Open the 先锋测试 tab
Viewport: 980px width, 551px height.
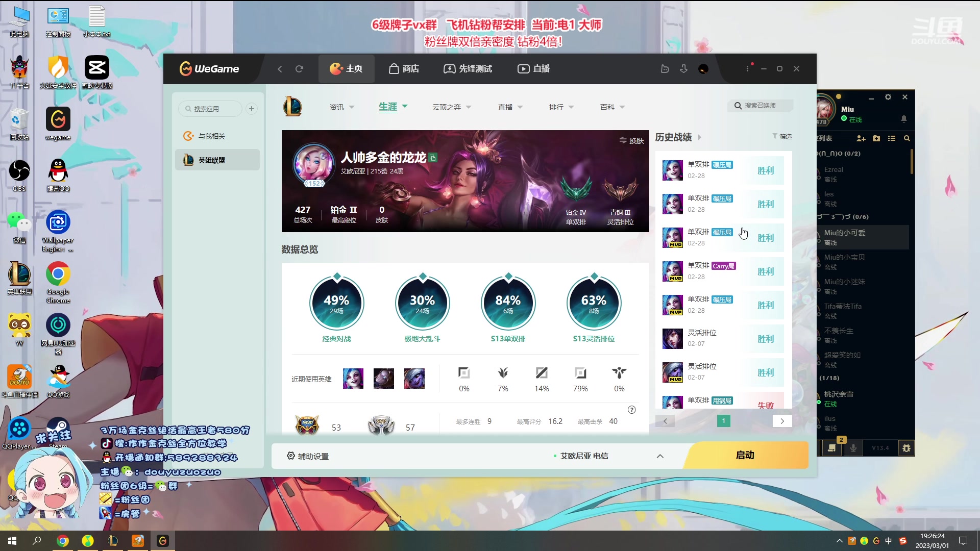[468, 69]
